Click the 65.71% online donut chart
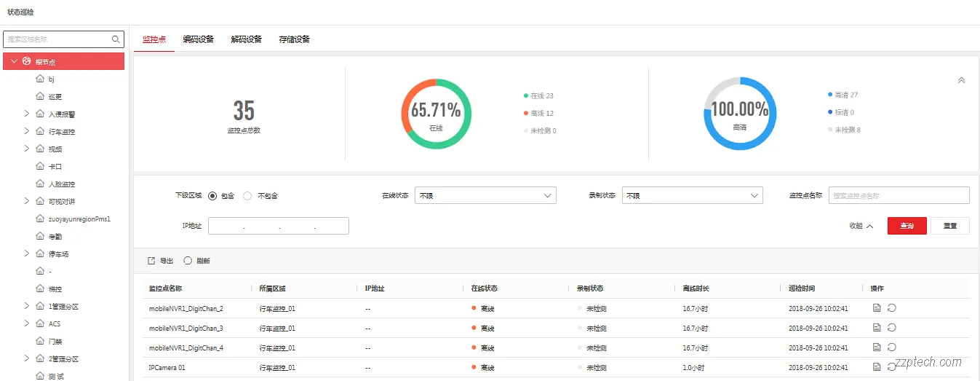The height and width of the screenshot is (381, 980). (437, 114)
